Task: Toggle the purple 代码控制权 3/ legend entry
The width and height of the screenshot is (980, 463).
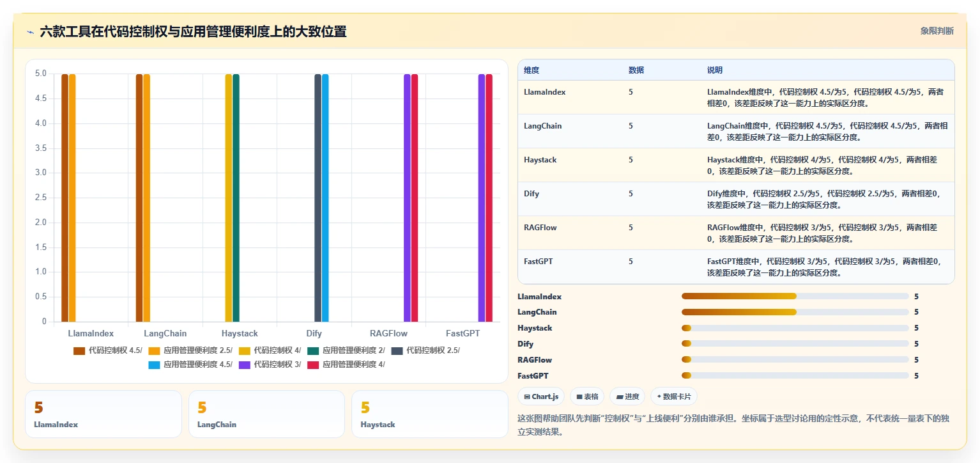Action: 270,365
